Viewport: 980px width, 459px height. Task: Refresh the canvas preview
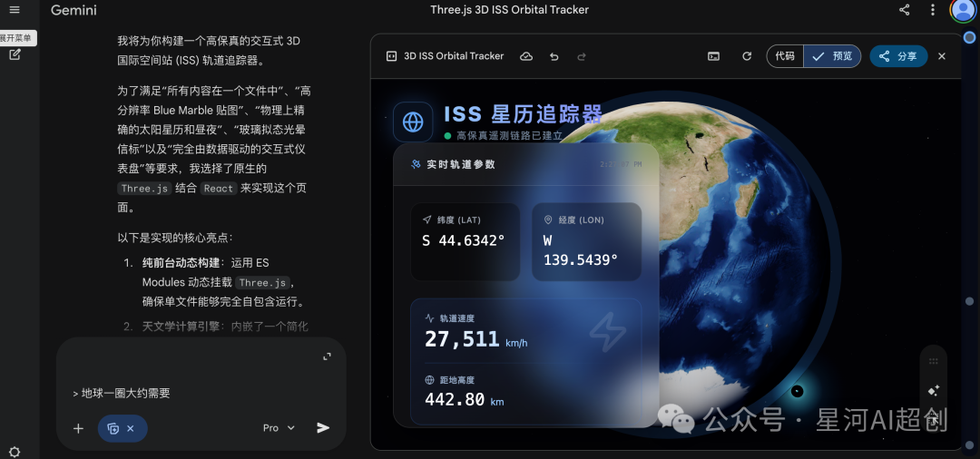[747, 56]
